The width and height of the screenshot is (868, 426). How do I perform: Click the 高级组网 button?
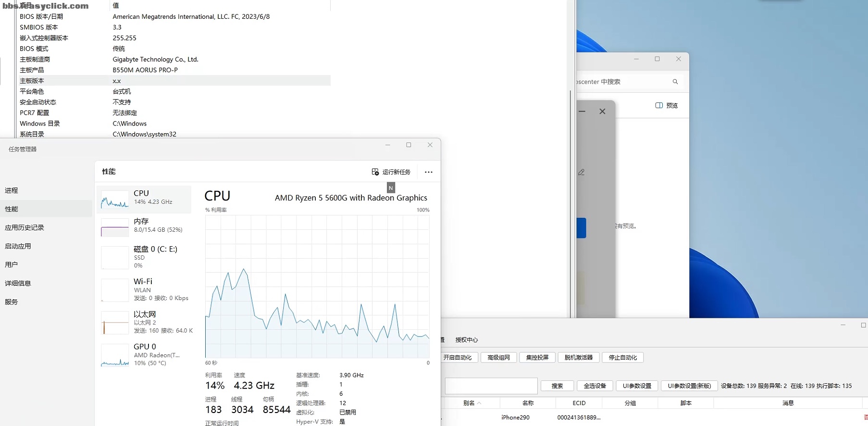point(498,358)
